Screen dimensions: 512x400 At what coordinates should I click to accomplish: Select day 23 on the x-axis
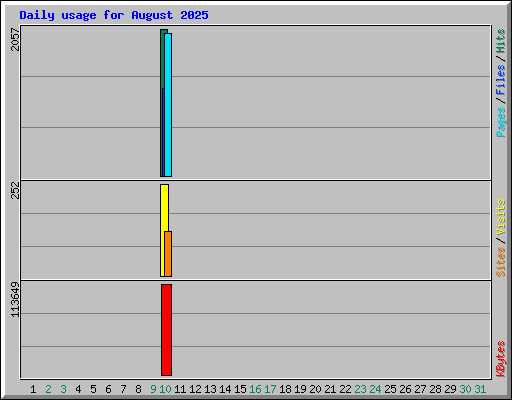[x=360, y=389]
